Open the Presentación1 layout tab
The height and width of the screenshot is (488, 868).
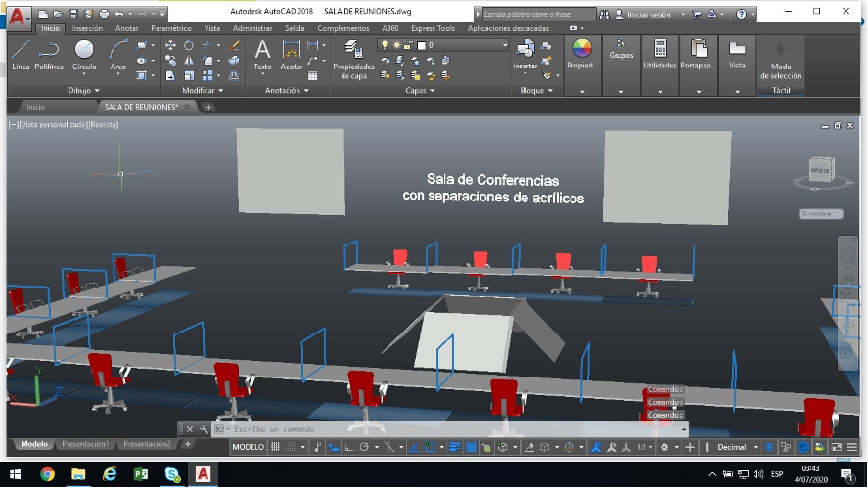coord(85,444)
